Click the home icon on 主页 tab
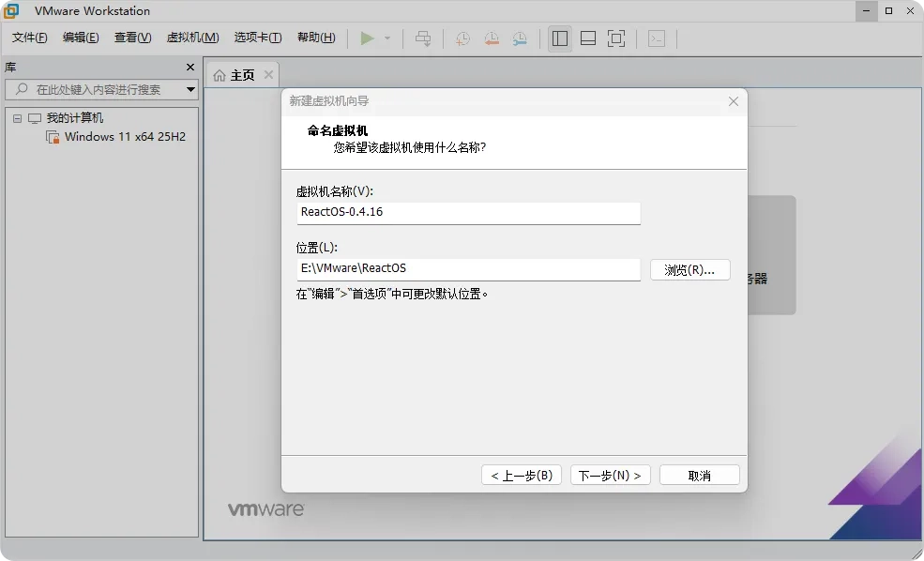The height and width of the screenshot is (561, 924). 220,75
